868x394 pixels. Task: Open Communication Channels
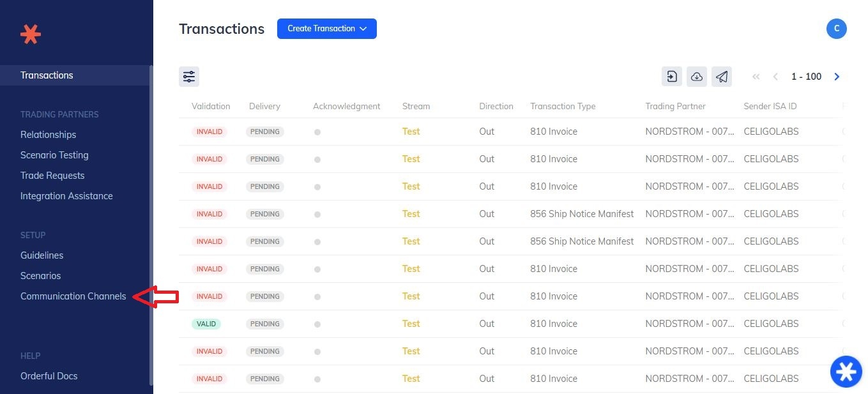pyautogui.click(x=73, y=296)
